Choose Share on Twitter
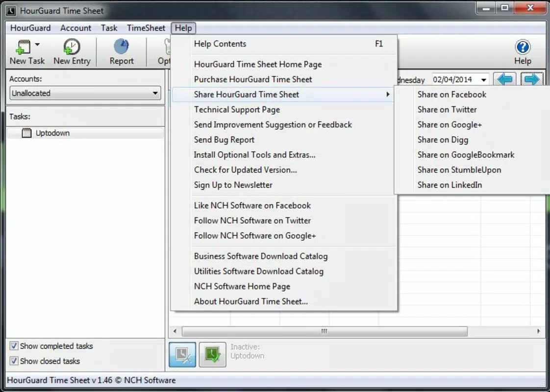550x392 pixels. pos(473,109)
